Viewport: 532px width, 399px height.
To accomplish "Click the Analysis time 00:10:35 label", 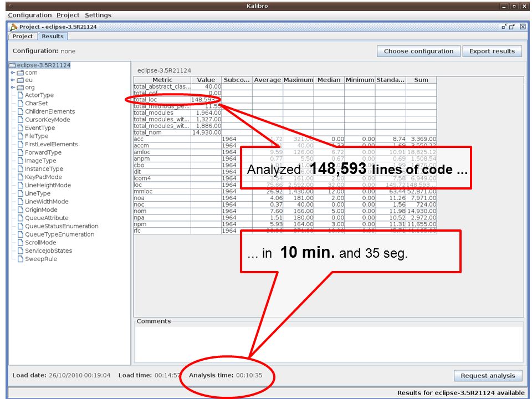I will (x=226, y=375).
